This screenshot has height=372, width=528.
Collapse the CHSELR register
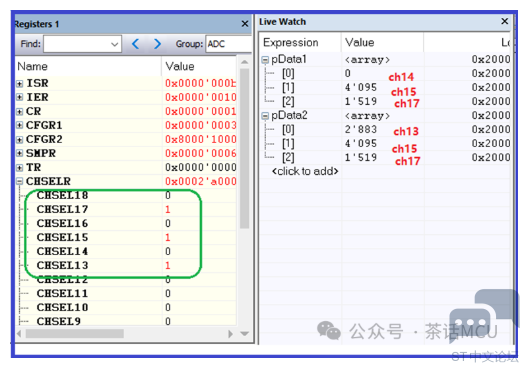pos(20,181)
